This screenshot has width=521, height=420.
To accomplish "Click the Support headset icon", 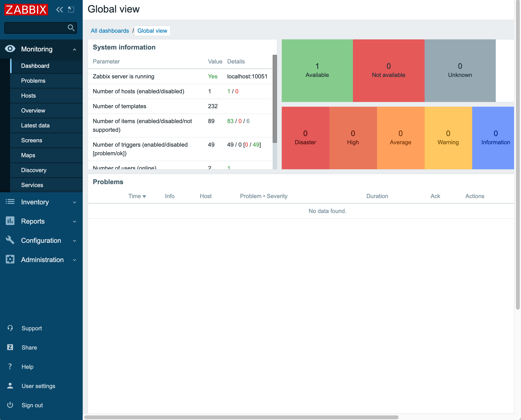I will point(10,328).
